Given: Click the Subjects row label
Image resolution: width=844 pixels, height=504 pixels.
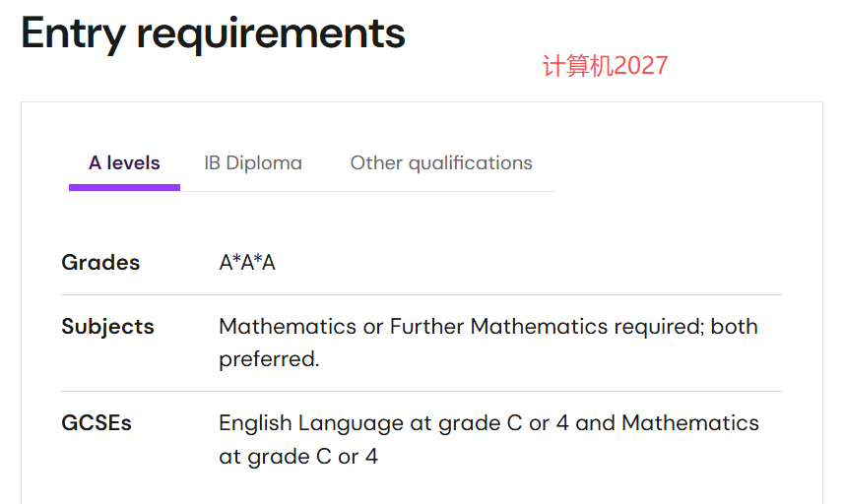Looking at the screenshot, I should (x=107, y=327).
